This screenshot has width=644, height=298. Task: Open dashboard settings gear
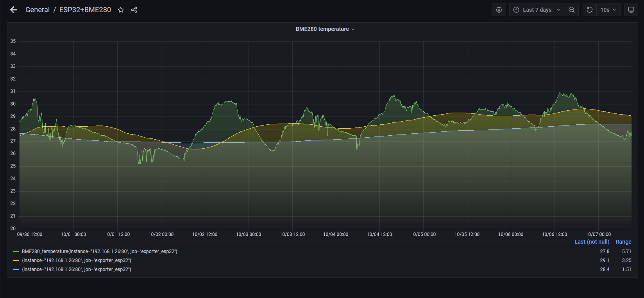point(499,10)
